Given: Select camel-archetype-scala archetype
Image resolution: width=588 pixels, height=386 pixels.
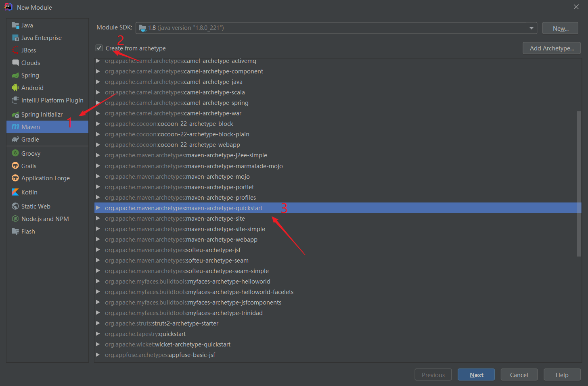Looking at the screenshot, I should pos(337,92).
